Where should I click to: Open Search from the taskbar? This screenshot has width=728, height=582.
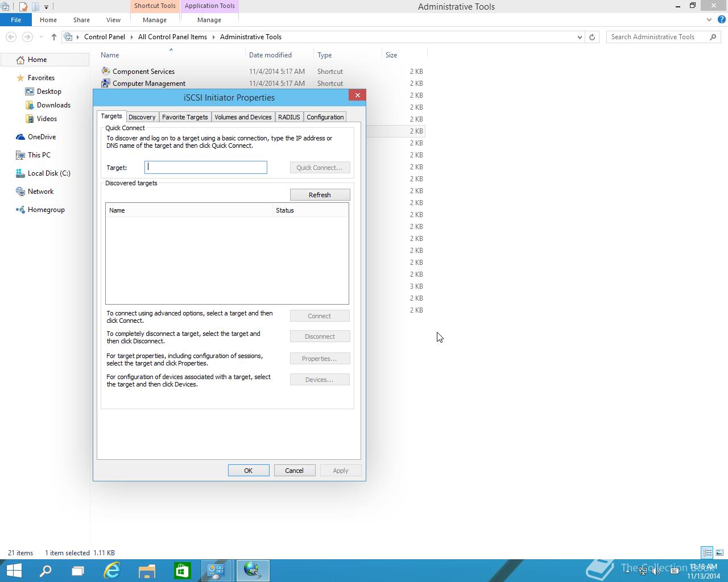[45, 571]
